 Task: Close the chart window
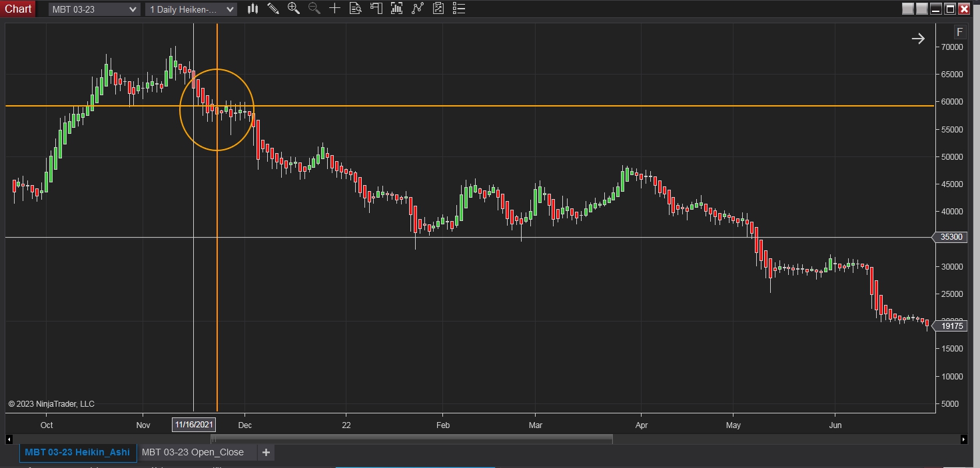[964, 9]
